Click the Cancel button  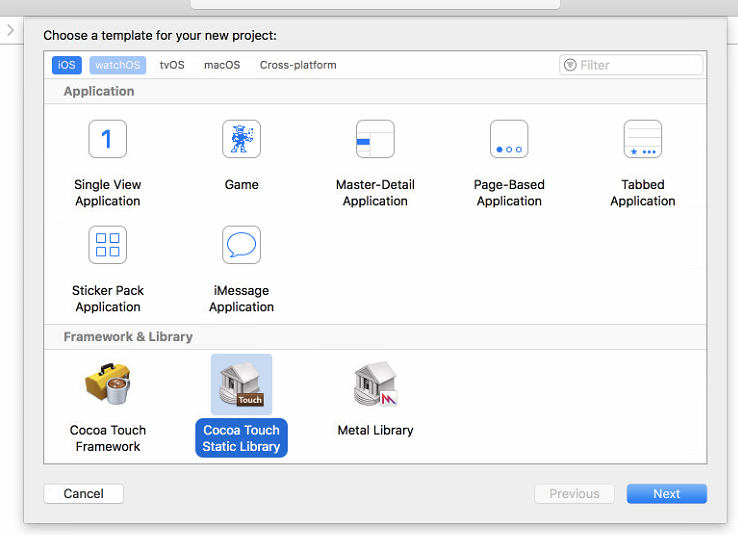pos(83,494)
